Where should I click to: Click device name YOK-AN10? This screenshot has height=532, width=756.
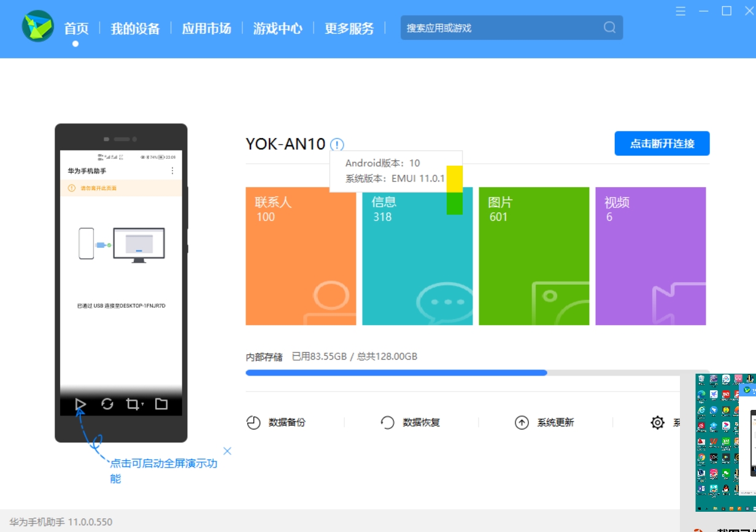coord(285,144)
